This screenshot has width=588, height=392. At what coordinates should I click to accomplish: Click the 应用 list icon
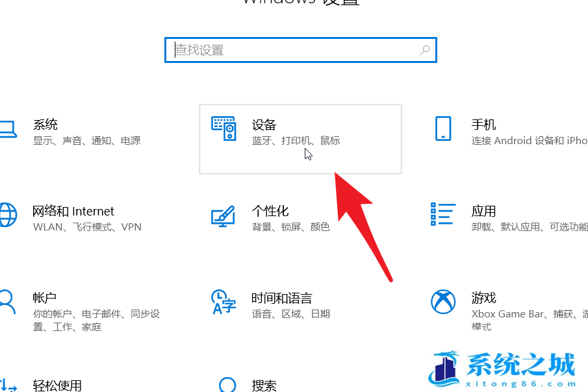pyautogui.click(x=442, y=214)
